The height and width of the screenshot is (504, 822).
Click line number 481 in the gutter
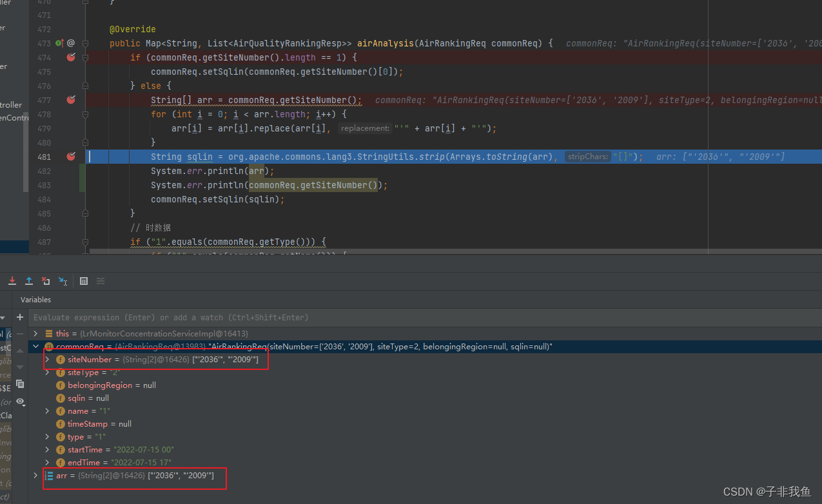[44, 157]
